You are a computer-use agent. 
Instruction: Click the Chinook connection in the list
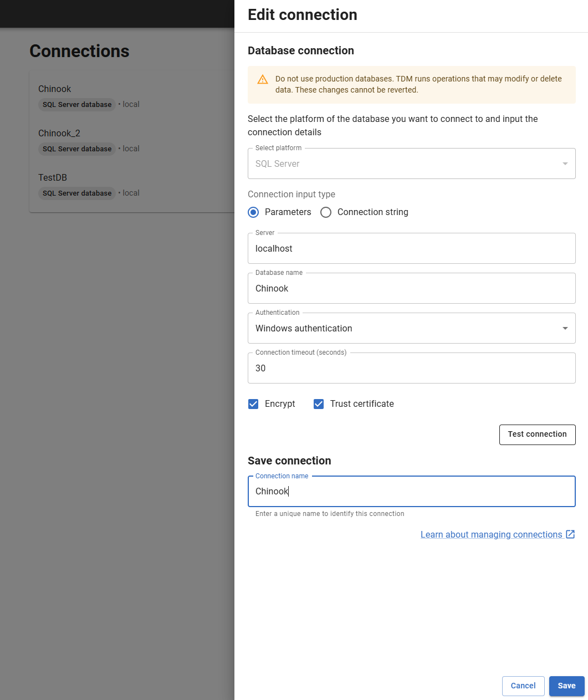55,89
